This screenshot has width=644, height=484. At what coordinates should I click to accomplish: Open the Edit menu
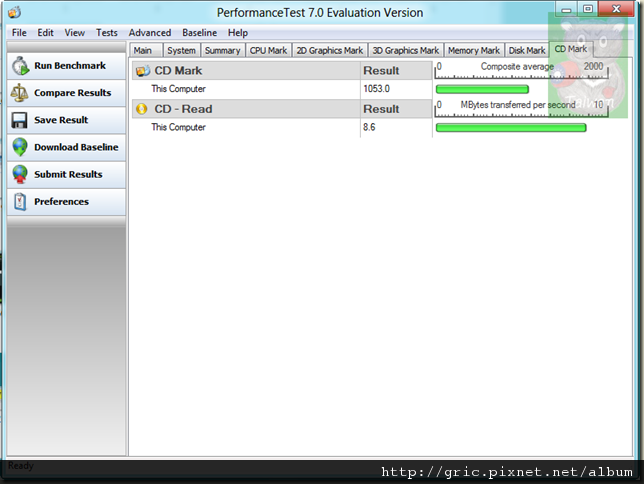(x=45, y=32)
